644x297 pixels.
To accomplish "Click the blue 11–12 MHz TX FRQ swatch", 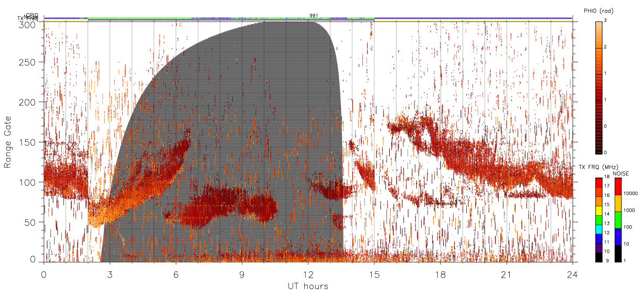I will (598, 238).
